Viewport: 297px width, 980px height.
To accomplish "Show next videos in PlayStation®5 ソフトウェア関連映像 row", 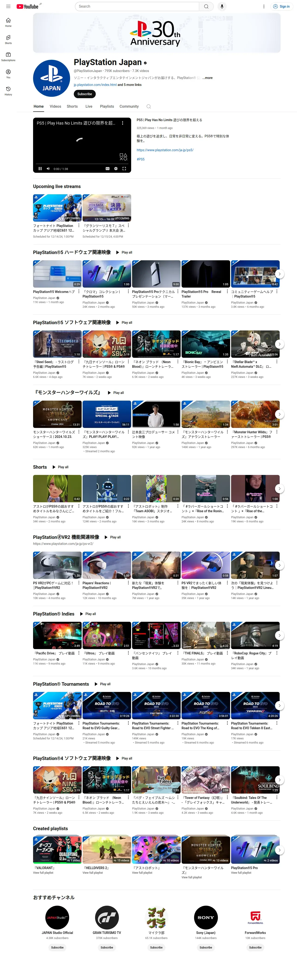I will click(279, 344).
